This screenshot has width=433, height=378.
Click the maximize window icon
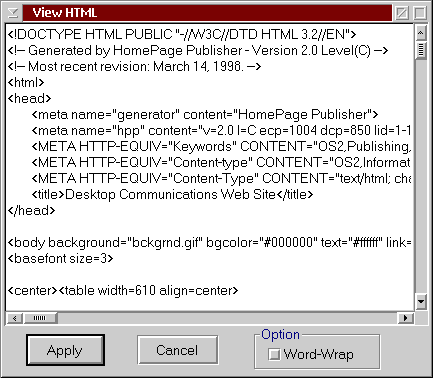point(420,13)
